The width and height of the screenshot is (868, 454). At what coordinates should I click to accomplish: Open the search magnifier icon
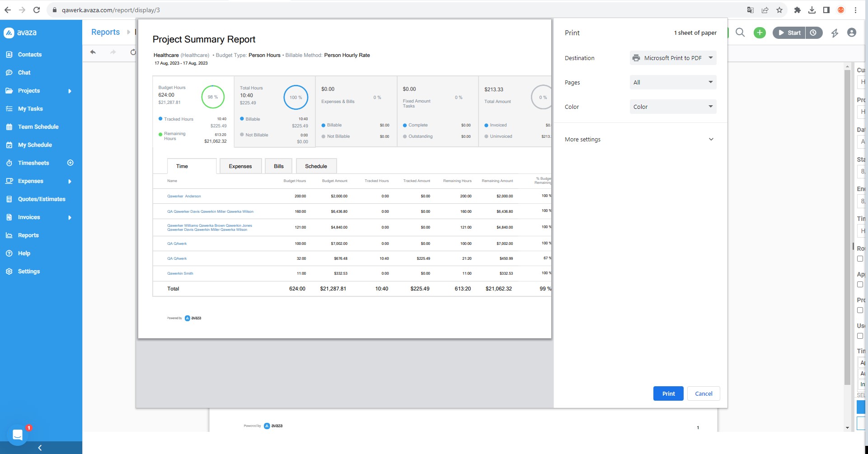point(740,33)
